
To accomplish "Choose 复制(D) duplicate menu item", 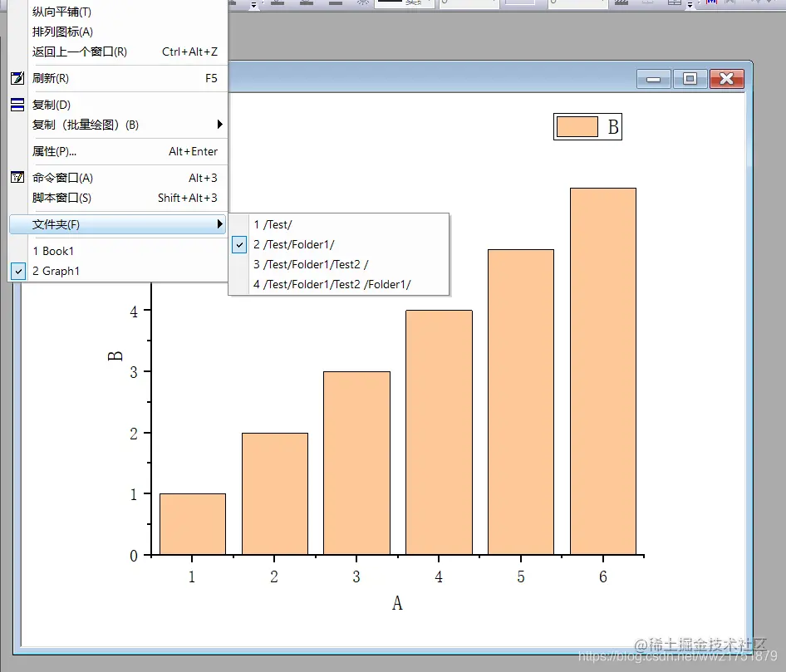I will 118,105.
